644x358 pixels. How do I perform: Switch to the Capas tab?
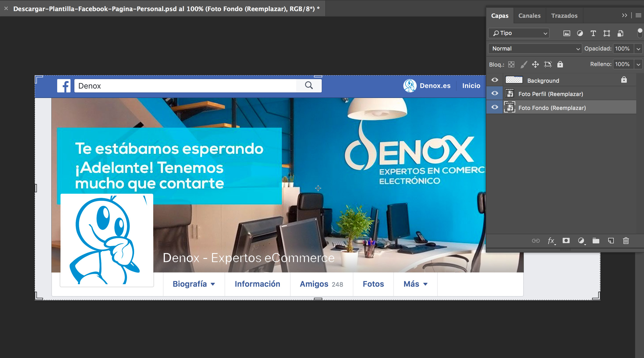[x=500, y=16]
